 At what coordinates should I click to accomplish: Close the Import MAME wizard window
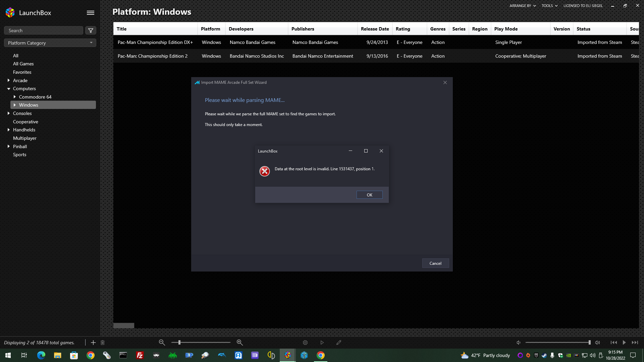(x=445, y=82)
